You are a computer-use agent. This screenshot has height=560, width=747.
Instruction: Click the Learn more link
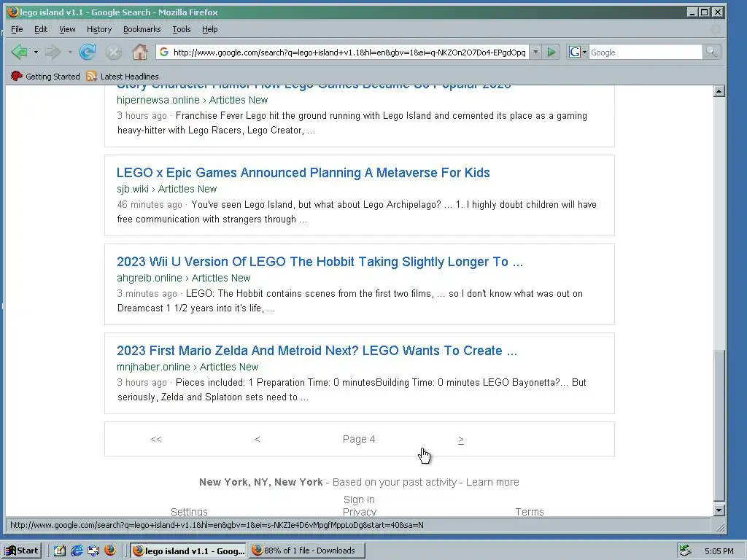(x=492, y=482)
